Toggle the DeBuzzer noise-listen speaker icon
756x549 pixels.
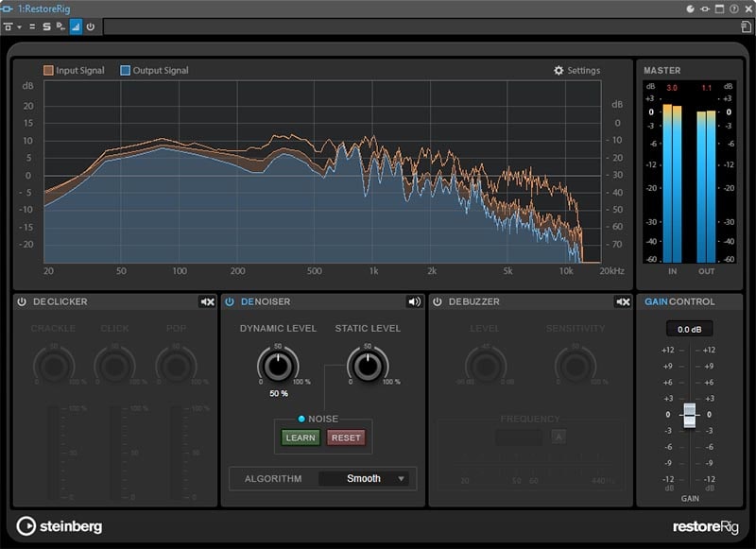tap(623, 301)
